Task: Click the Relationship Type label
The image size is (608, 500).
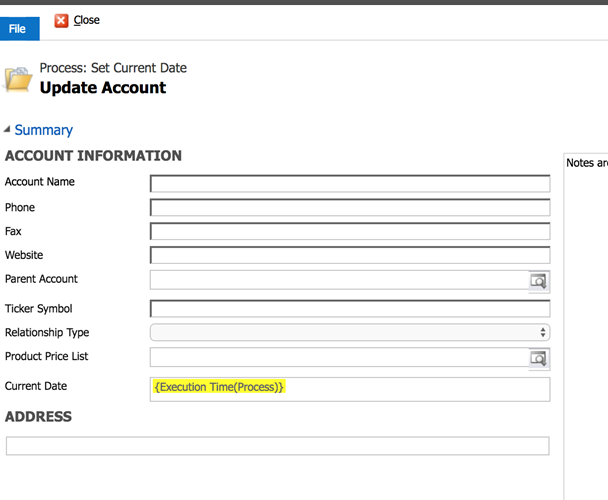Action: (47, 332)
